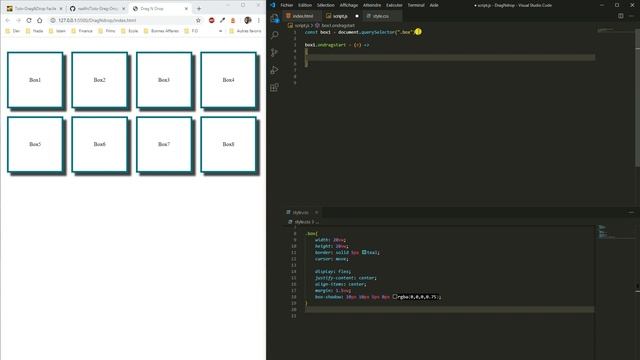Image resolution: width=640 pixels, height=360 pixels.
Task: Click the box1.ondragstart breadcrumb item
Action: [x=335, y=25]
